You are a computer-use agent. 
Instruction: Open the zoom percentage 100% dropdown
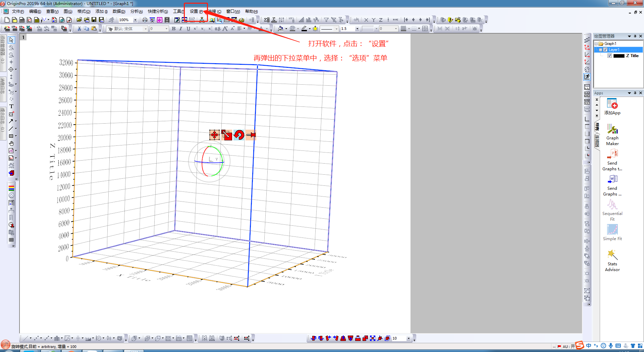[x=135, y=20]
